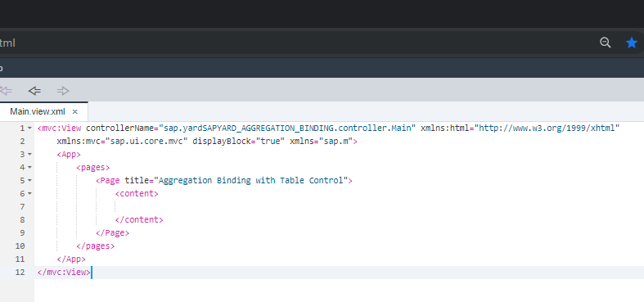Collapse the mvc:View fold arrow on line 1
The width and height of the screenshot is (644, 302).
click(29, 128)
